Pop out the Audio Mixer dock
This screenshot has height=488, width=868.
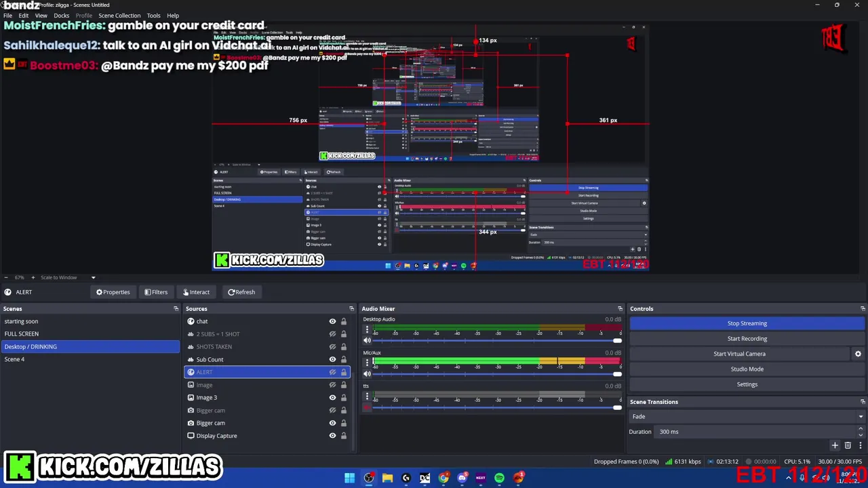pyautogui.click(x=620, y=308)
